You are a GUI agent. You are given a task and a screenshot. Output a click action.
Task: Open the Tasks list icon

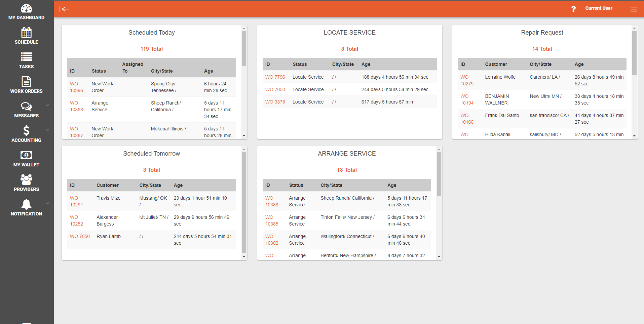26,57
